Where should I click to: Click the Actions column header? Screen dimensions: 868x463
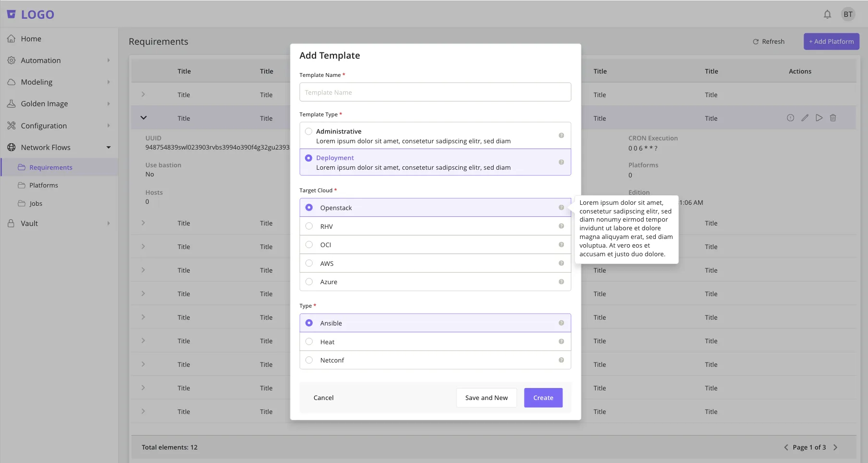pyautogui.click(x=800, y=71)
